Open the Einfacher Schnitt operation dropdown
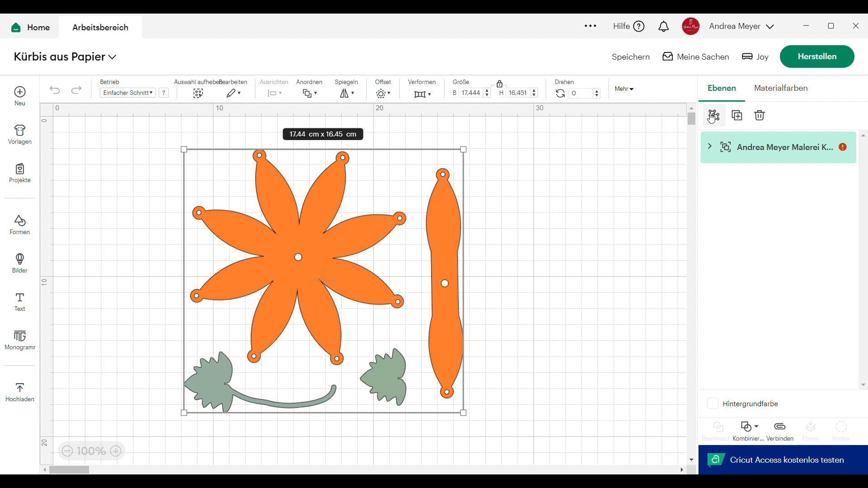This screenshot has width=868, height=488. click(128, 93)
